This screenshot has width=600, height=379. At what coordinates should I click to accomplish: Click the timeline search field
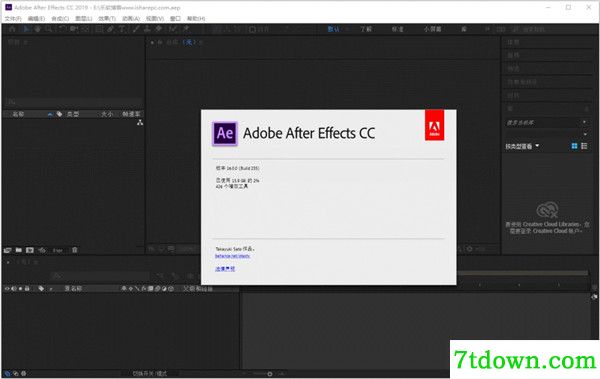click(x=100, y=276)
